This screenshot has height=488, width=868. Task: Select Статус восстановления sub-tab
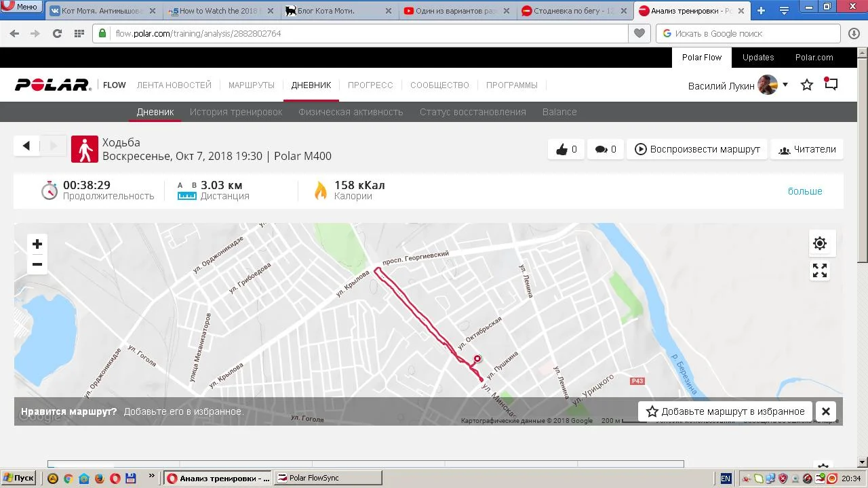click(x=473, y=112)
